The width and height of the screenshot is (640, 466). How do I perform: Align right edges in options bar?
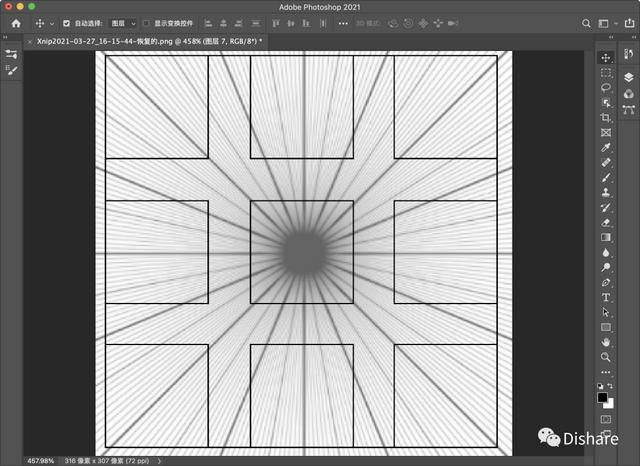(x=239, y=24)
